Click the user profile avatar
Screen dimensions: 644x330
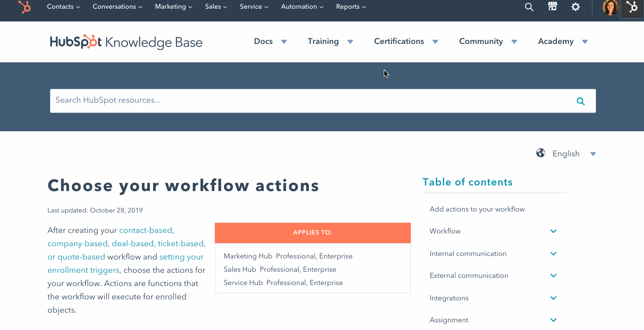[x=610, y=7]
